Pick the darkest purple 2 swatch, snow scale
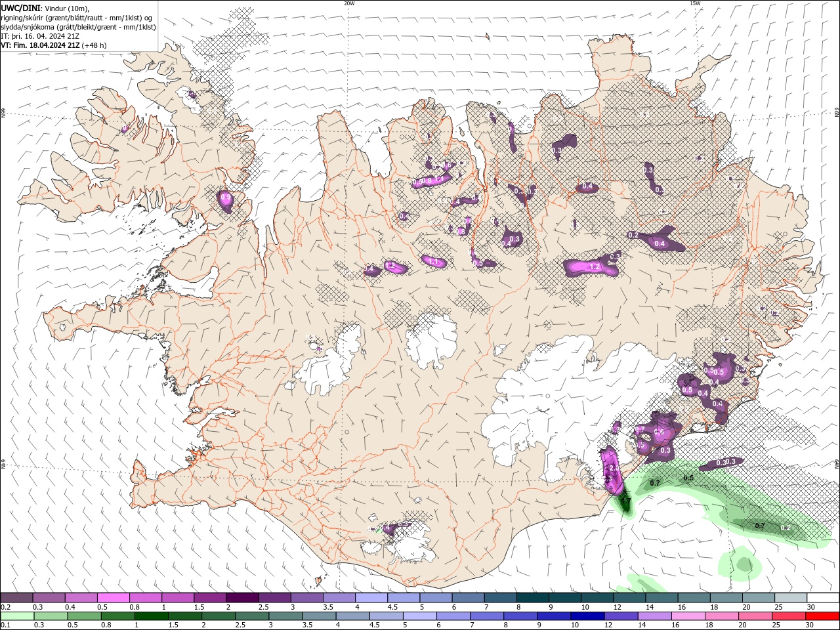Viewport: 840px width, 630px height. 241,597
